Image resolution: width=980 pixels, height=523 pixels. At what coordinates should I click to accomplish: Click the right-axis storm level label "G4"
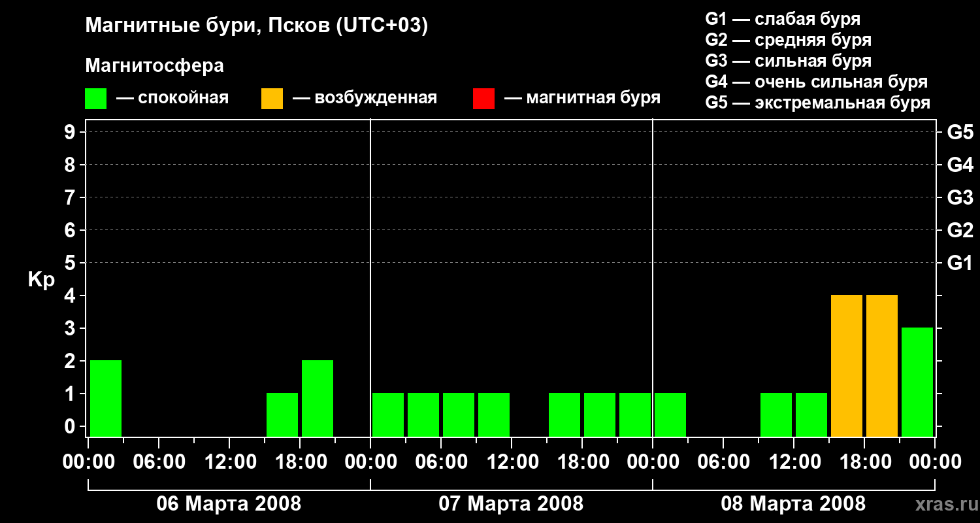960,165
